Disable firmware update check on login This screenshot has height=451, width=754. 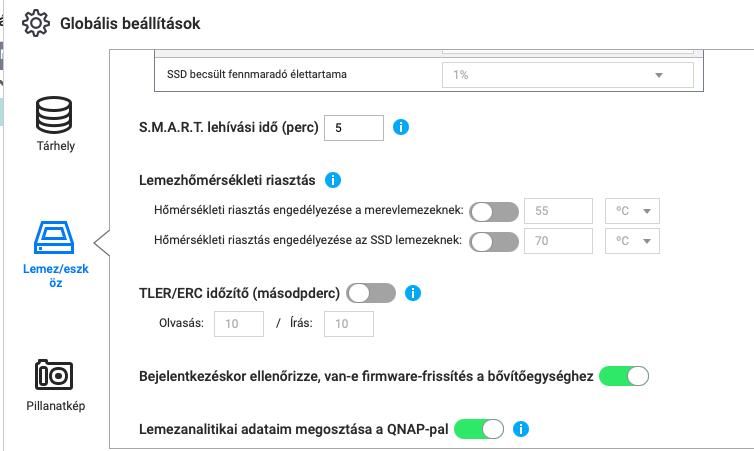tap(624, 377)
